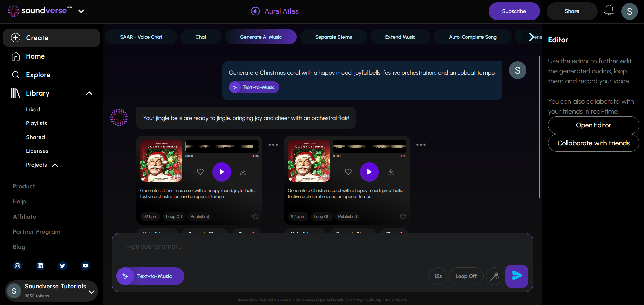The height and width of the screenshot is (305, 644).
Task: Select the Extend Music tab
Action: pyautogui.click(x=400, y=37)
